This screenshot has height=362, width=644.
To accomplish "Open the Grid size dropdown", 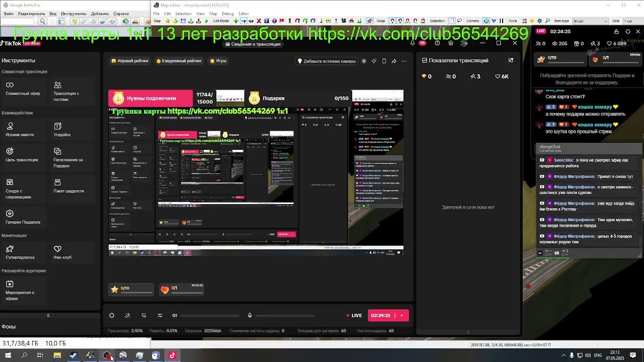I will point(633,21).
